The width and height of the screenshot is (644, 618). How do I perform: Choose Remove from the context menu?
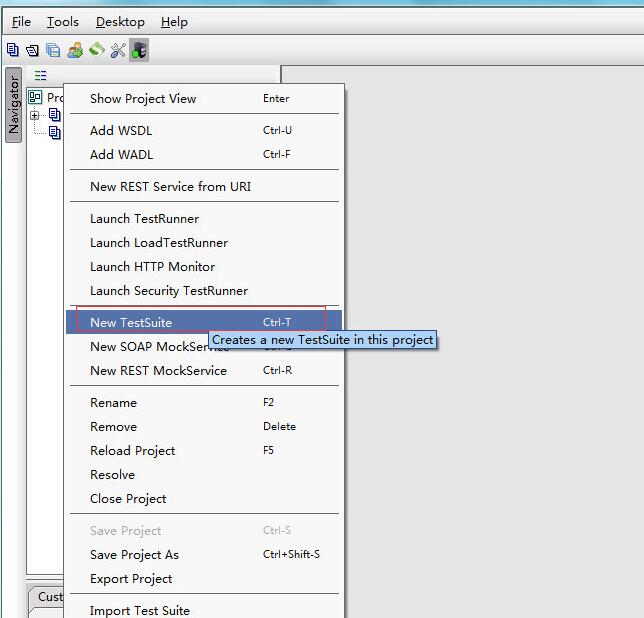point(204,427)
